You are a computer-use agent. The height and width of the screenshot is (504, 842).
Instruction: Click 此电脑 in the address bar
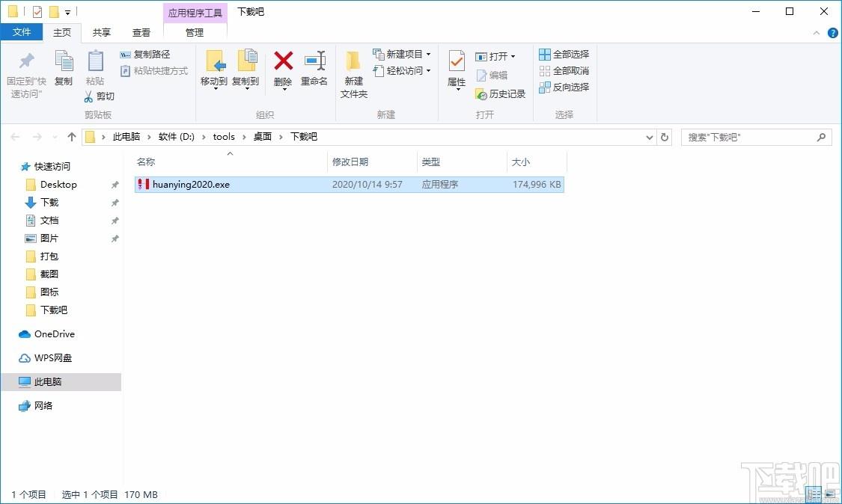(126, 137)
